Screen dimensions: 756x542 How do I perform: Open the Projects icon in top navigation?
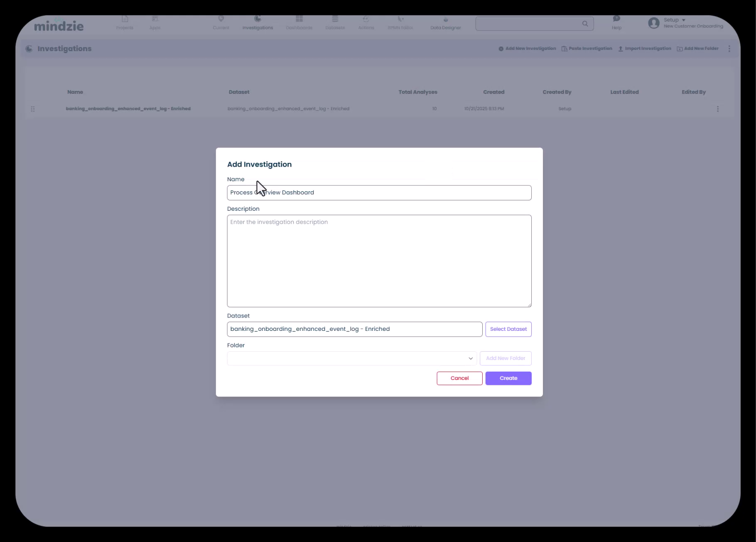pyautogui.click(x=125, y=20)
